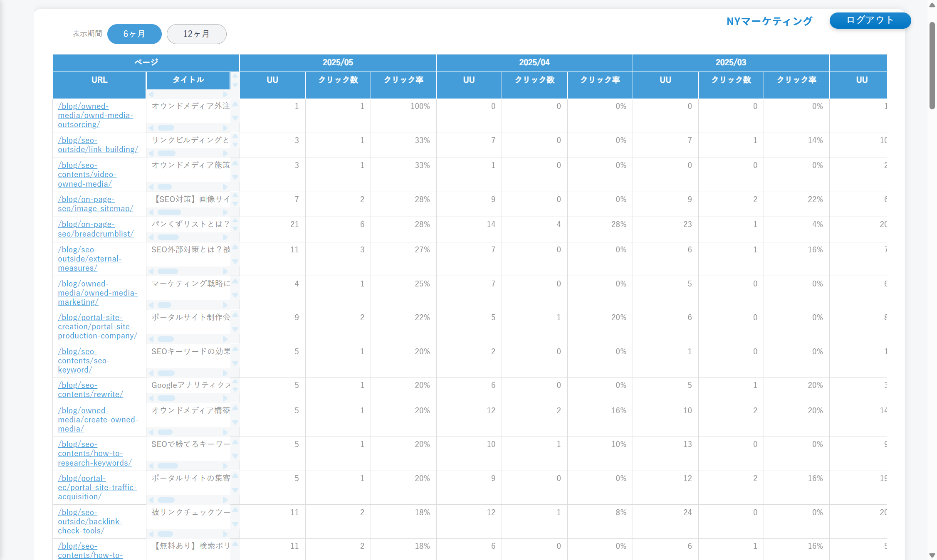Click the ページ group header
The image size is (937, 560).
coord(146,63)
